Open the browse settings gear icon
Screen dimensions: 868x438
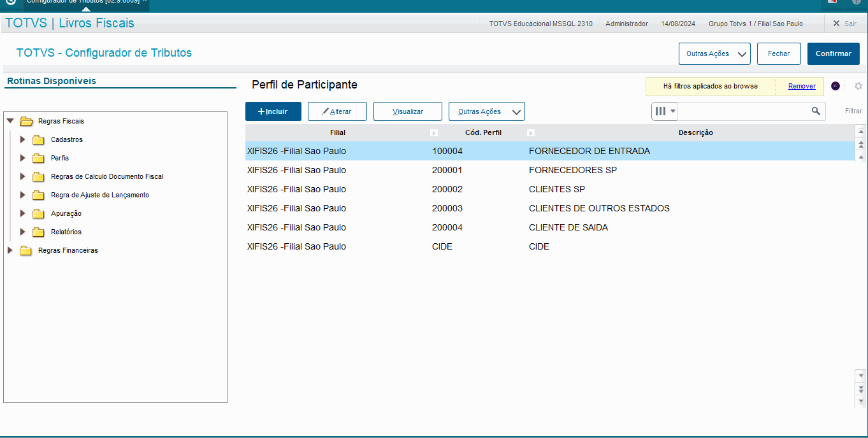point(858,86)
